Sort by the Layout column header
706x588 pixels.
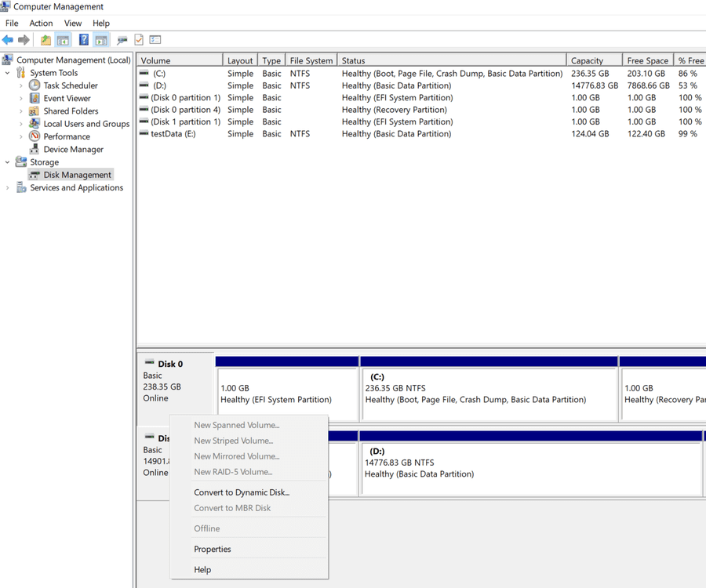pyautogui.click(x=241, y=60)
